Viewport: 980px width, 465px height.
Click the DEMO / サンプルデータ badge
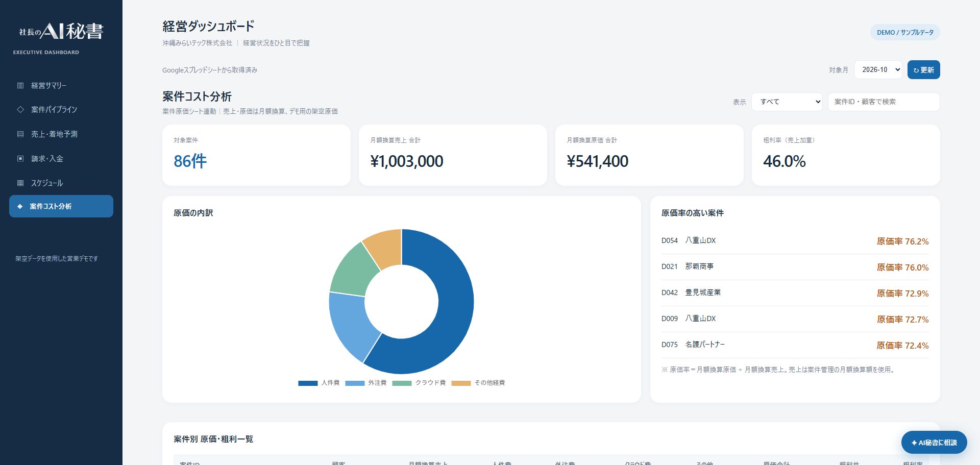905,32
